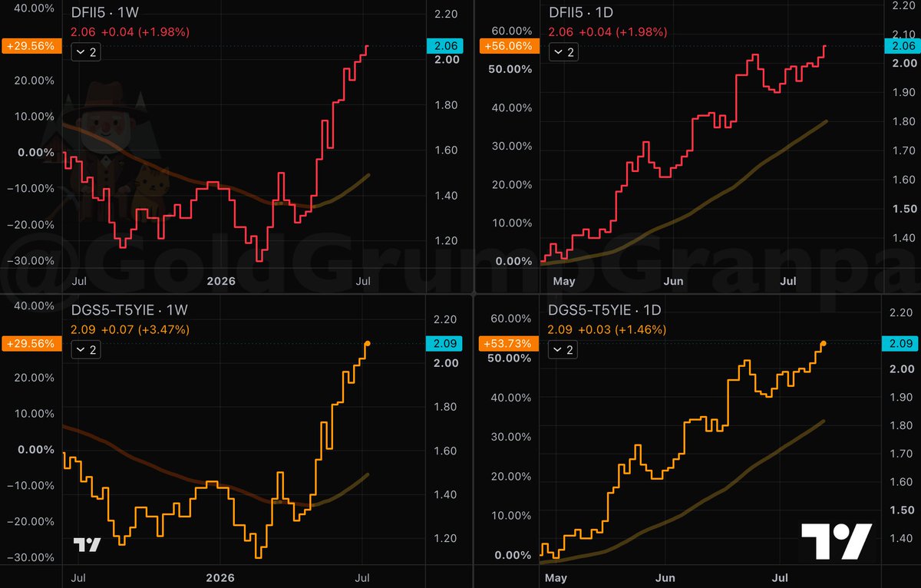
Task: Expand indicator legend in DFII5 1W chart
Action: [86, 52]
